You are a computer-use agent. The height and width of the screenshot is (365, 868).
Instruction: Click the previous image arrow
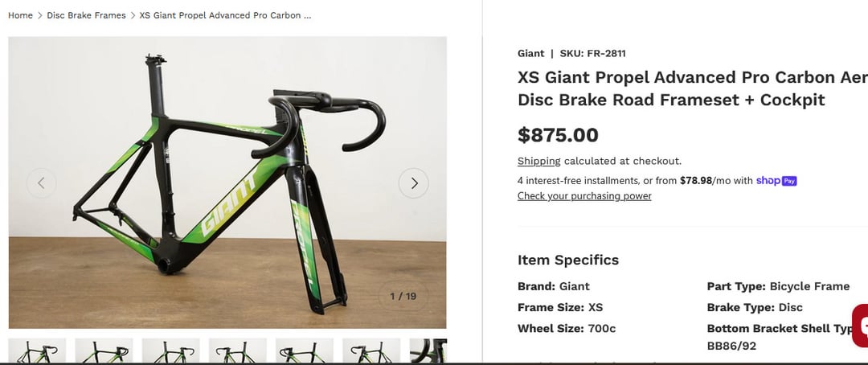(41, 183)
